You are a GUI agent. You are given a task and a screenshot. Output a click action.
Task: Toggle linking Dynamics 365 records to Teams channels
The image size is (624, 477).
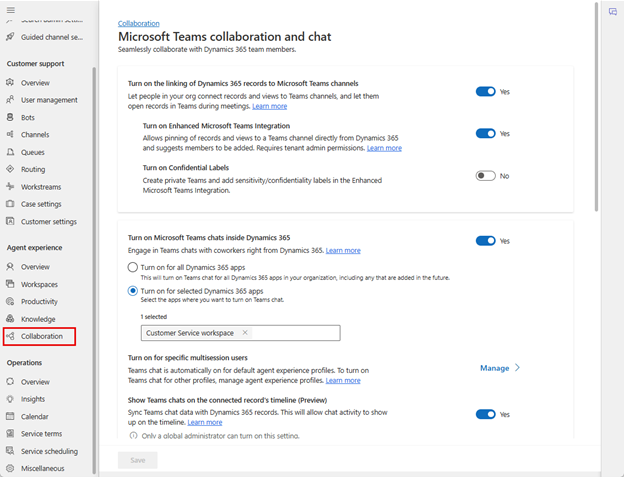point(486,92)
